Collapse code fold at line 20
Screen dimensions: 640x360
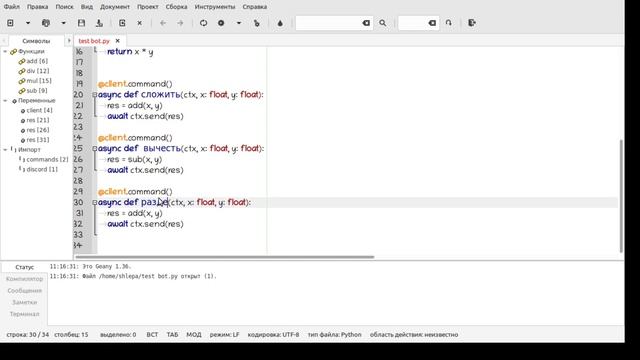tap(95, 95)
